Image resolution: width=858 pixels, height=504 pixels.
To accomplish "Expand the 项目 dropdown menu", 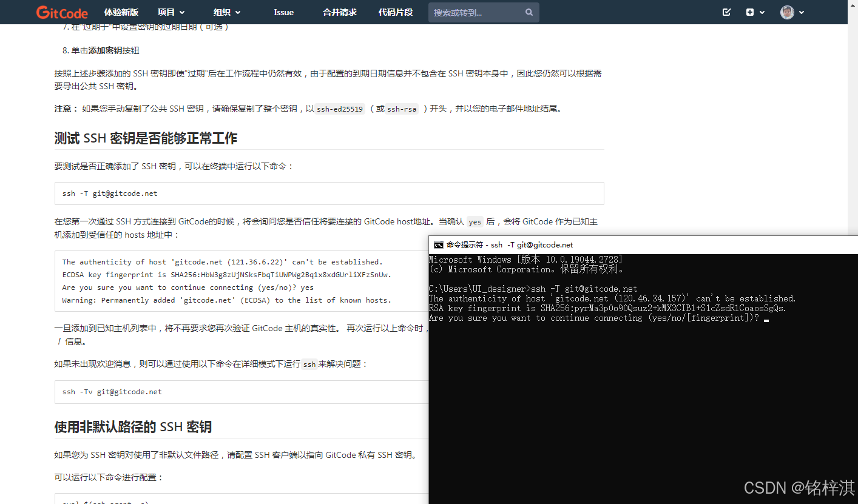I will click(x=171, y=12).
